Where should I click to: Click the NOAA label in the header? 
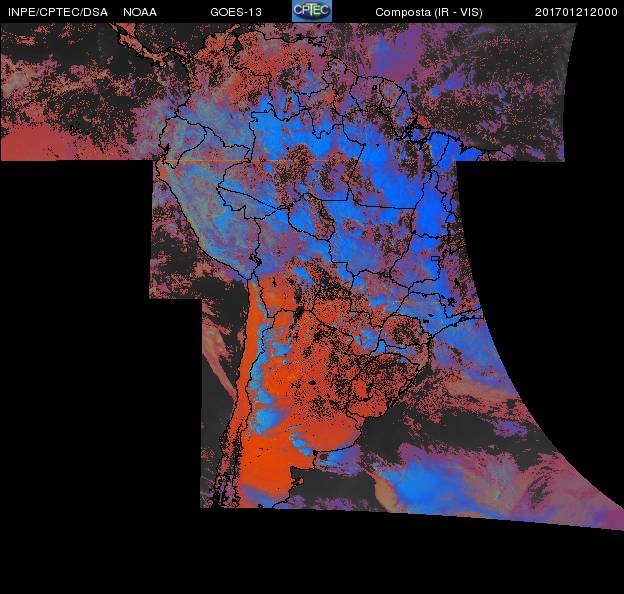point(140,12)
